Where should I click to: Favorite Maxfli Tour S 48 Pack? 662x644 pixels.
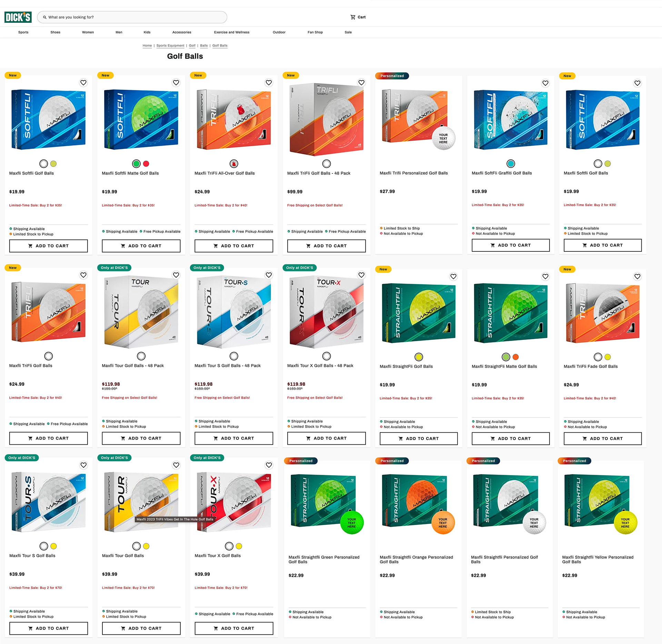click(269, 275)
